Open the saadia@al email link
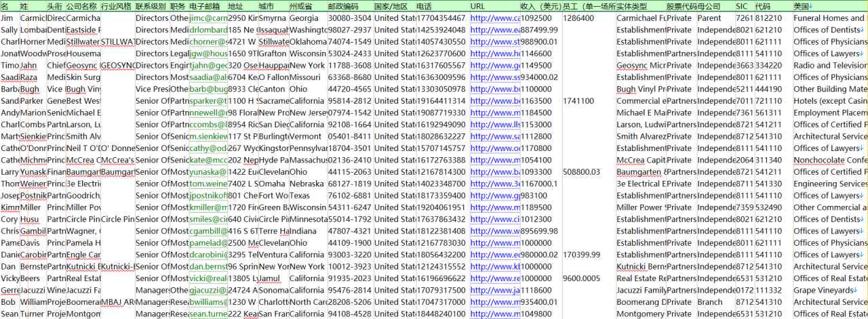The height and width of the screenshot is (319, 868). click(x=208, y=77)
